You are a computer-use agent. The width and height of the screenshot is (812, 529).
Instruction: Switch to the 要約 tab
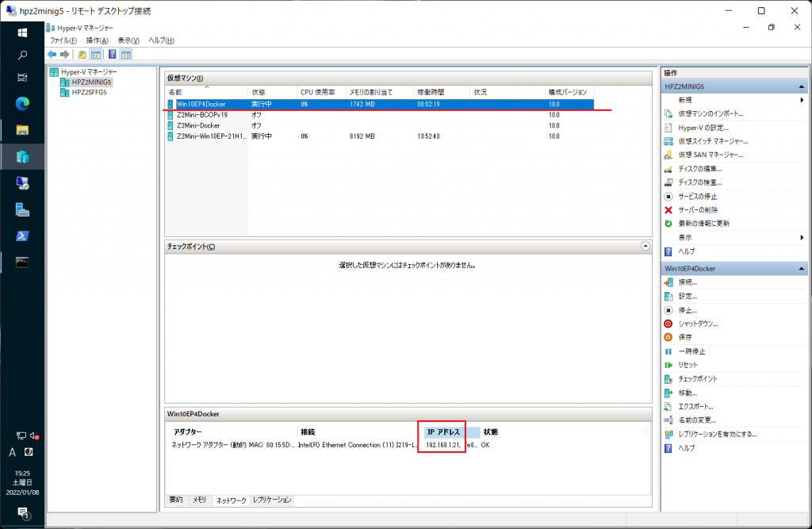point(176,500)
